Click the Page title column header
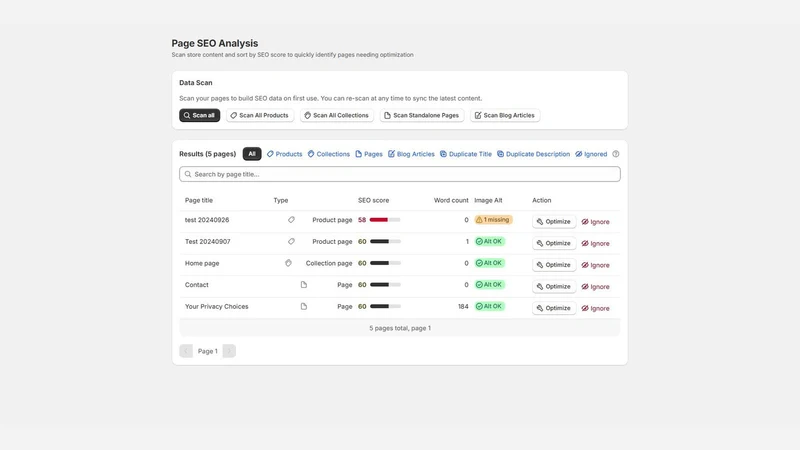Viewport: 800px width, 450px height. tap(199, 201)
